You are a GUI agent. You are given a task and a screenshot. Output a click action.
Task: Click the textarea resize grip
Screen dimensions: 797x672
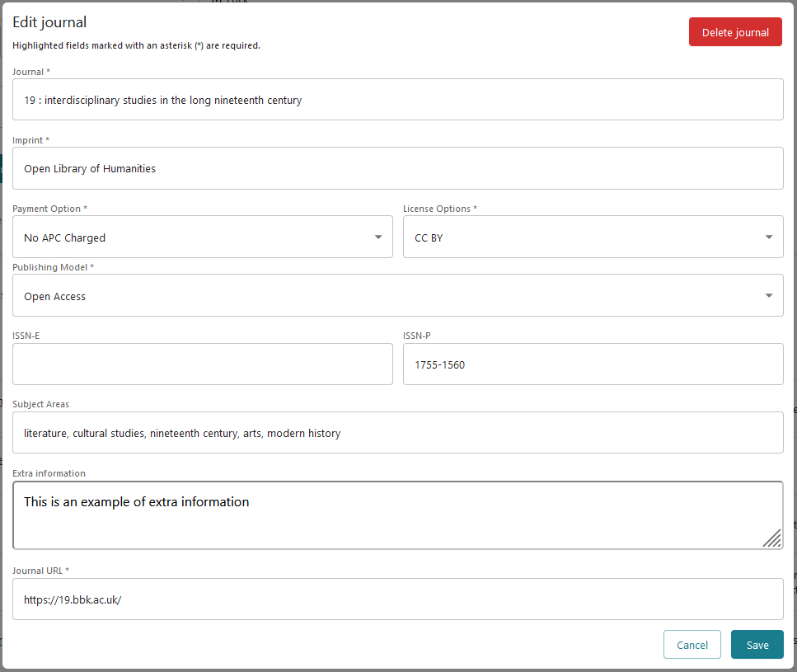[772, 539]
